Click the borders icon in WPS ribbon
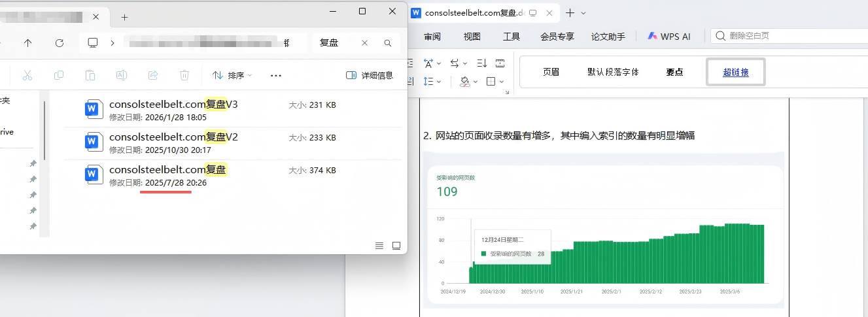This screenshot has height=317, width=868. (x=491, y=82)
